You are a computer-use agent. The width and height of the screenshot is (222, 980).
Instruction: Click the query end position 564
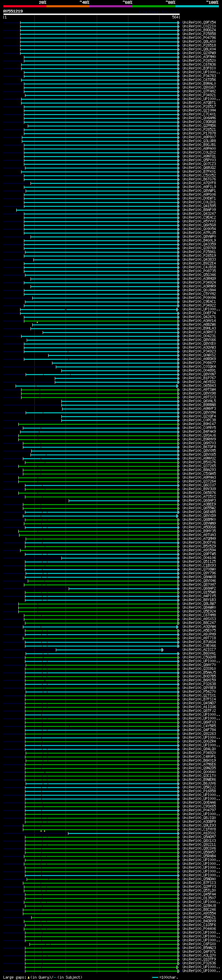point(175,17)
